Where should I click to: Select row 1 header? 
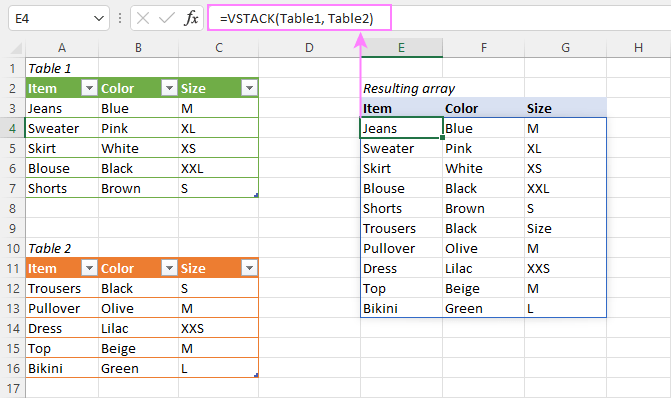coord(12,68)
